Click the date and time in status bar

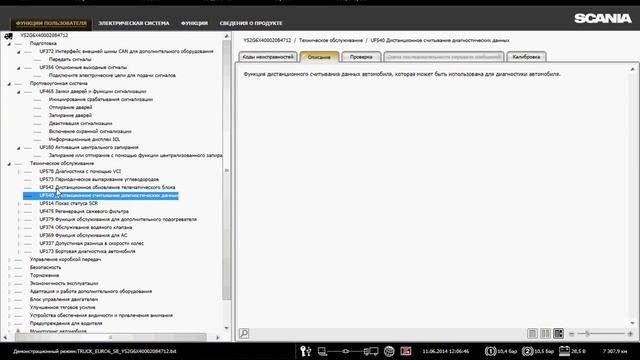click(x=445, y=351)
